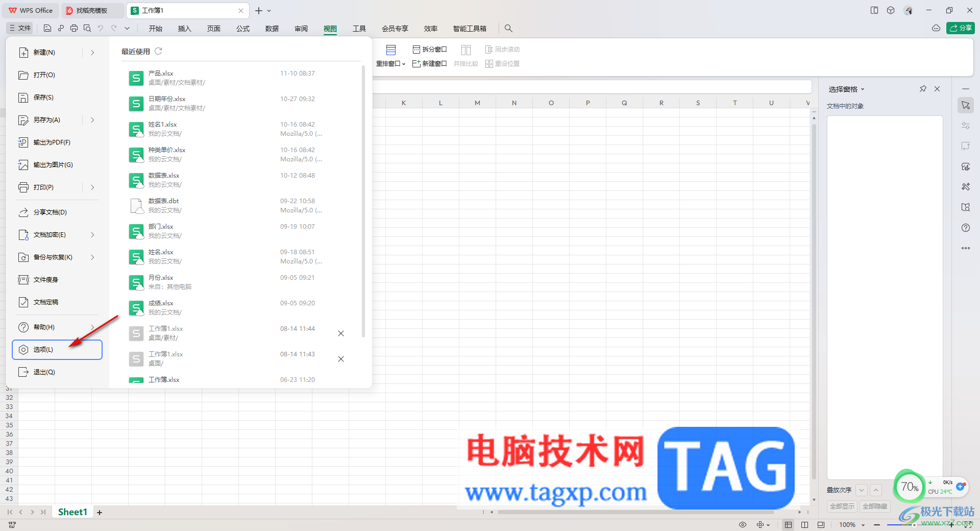
Task: Click the WPS Office home tab
Action: pos(31,11)
